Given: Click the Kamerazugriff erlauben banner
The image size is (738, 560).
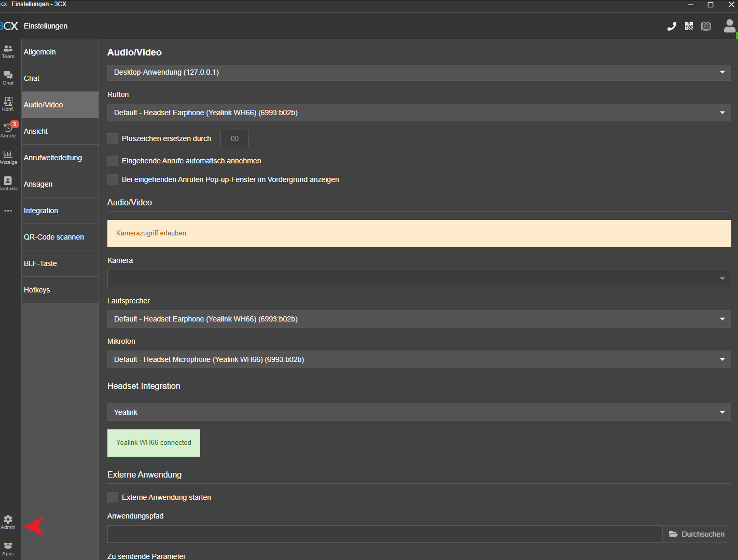Looking at the screenshot, I should coord(419,233).
